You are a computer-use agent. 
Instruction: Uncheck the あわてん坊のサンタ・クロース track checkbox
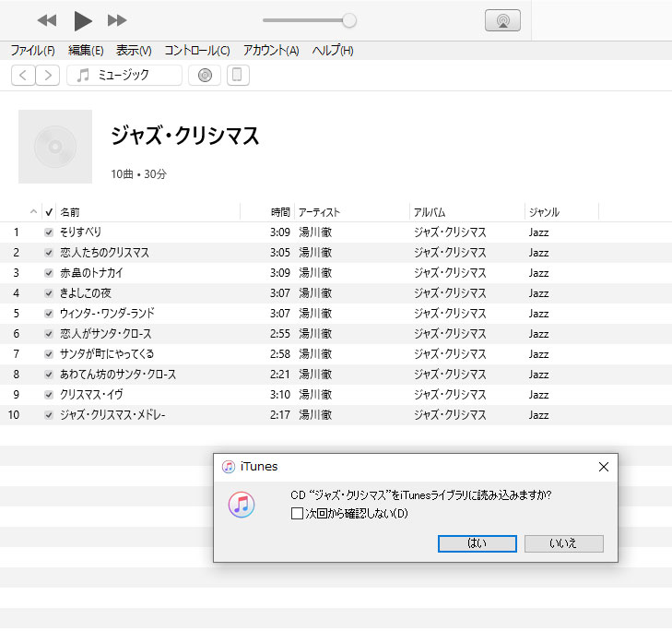click(49, 375)
